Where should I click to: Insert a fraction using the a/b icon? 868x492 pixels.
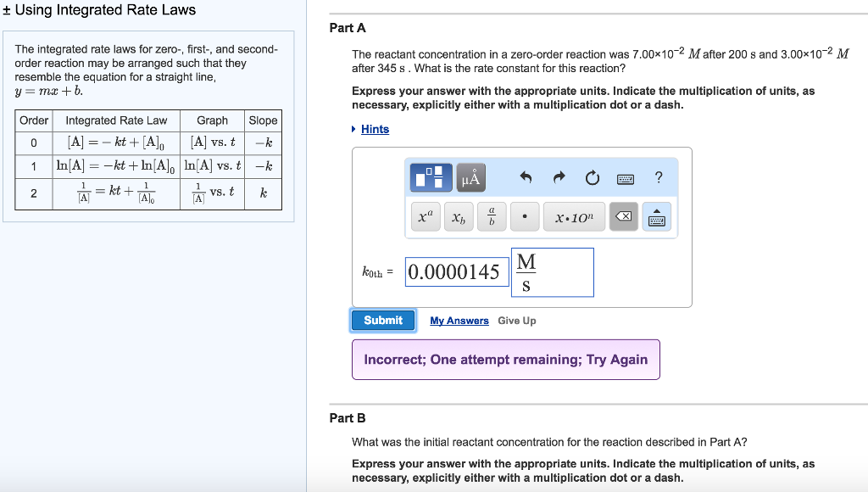[x=491, y=216]
